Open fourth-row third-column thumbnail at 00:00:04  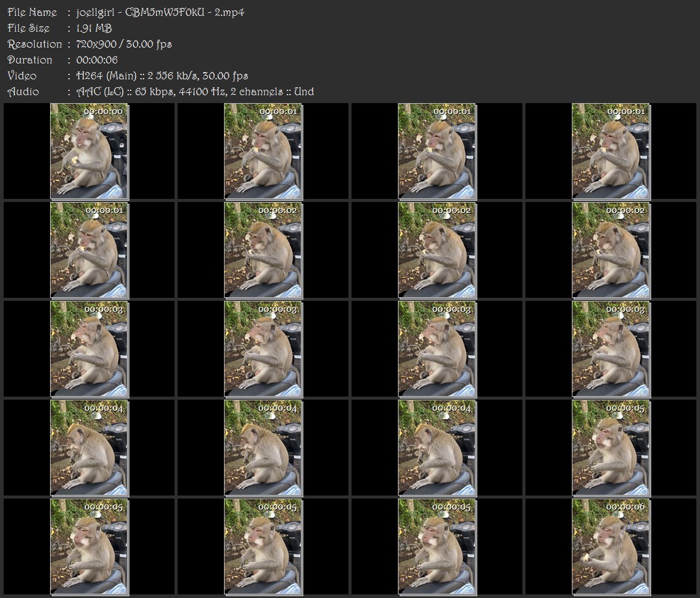(437, 448)
